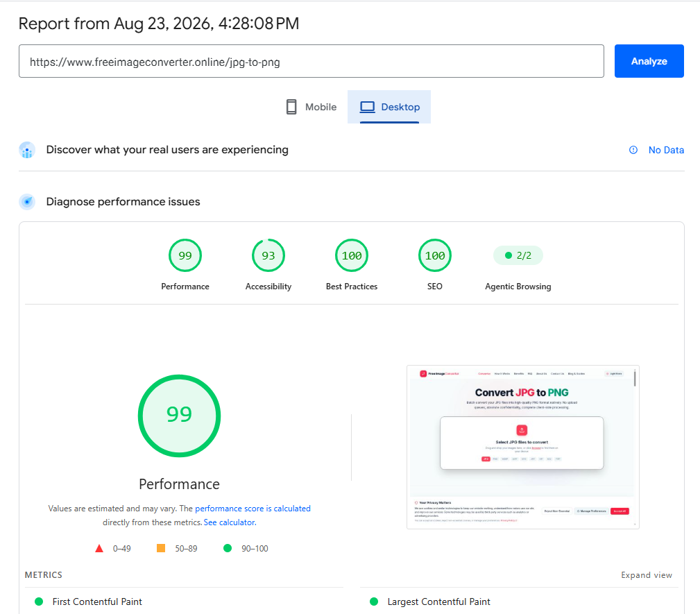Click the page screenshot thumbnail
Viewport: 700px width, 614px height.
[x=523, y=447]
